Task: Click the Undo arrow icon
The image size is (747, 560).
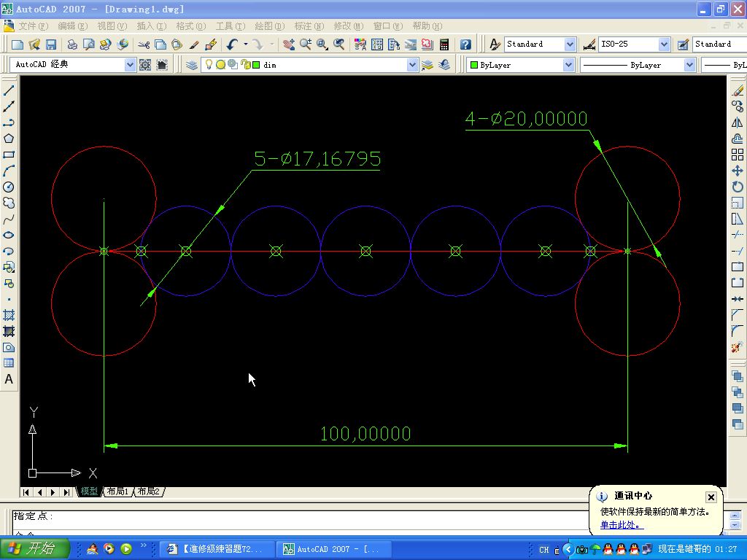Action: pos(232,44)
